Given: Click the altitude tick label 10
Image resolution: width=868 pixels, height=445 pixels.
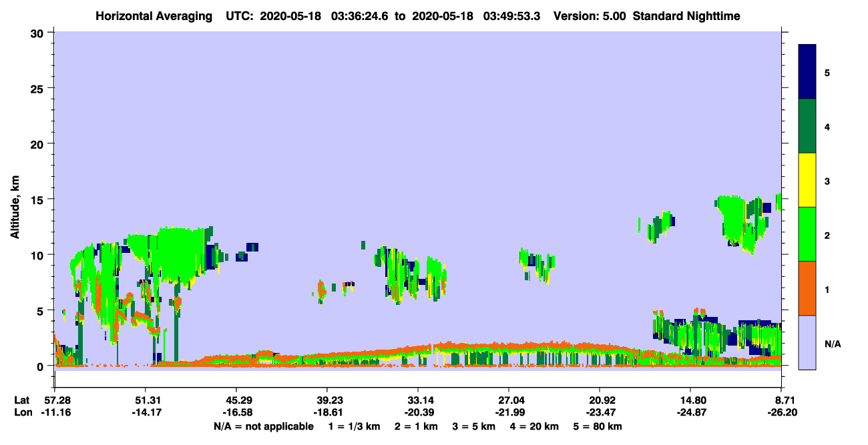Looking at the screenshot, I should click(38, 255).
